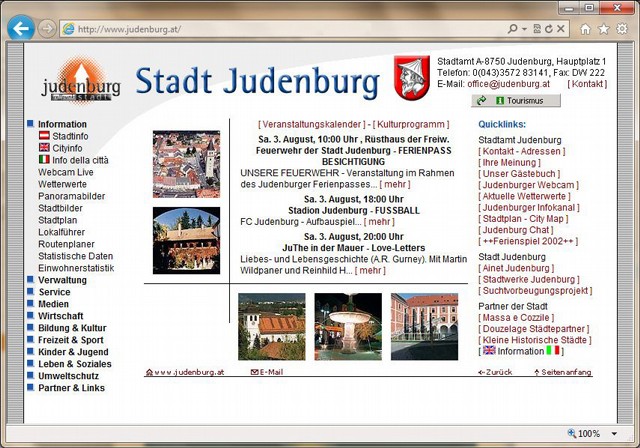
Task: Open Partner & Links menu item
Action: pos(66,388)
